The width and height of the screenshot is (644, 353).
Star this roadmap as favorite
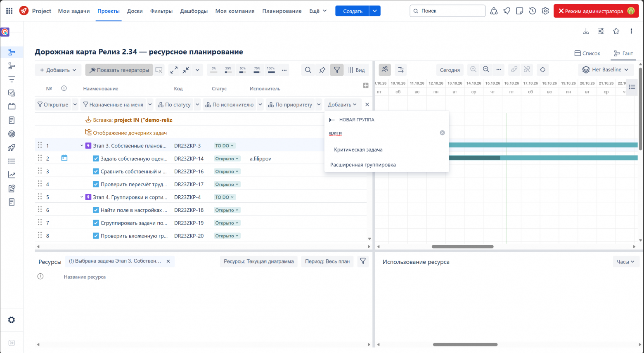(616, 31)
